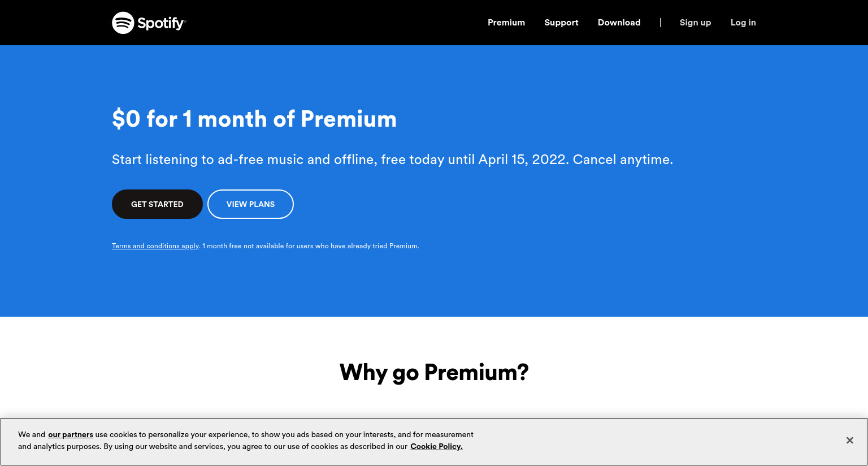Open the Support navigation item

561,23
